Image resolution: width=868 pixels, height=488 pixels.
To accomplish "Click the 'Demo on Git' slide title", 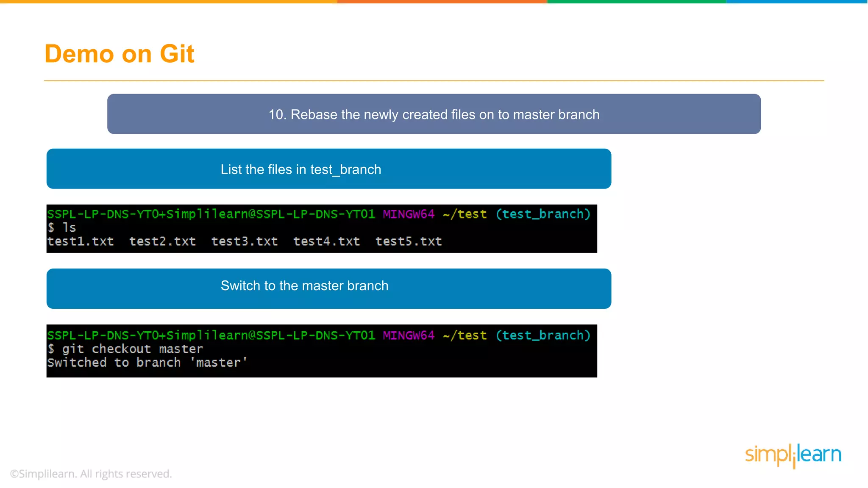I will [x=120, y=54].
